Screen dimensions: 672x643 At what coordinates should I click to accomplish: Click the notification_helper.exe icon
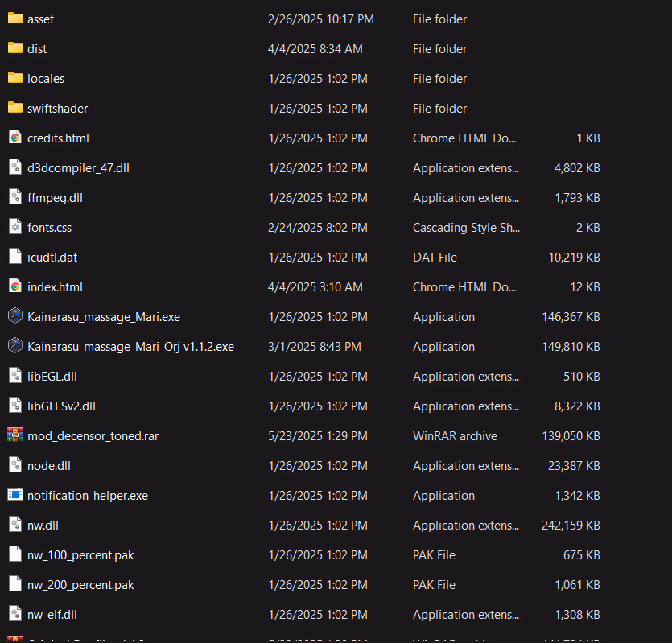click(x=15, y=495)
